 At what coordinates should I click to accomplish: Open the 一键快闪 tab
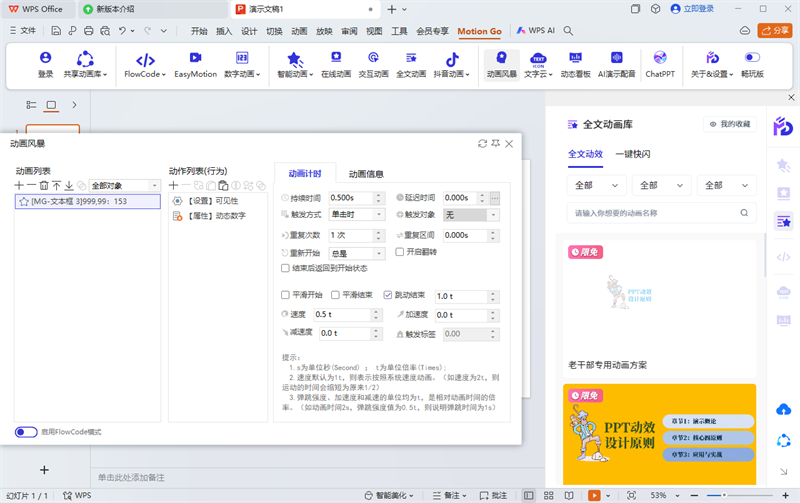click(632, 154)
